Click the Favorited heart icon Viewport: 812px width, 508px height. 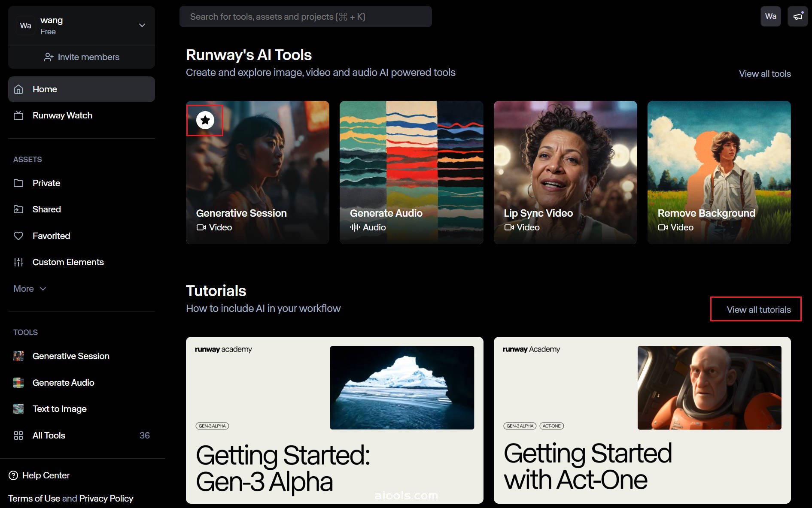[18, 236]
